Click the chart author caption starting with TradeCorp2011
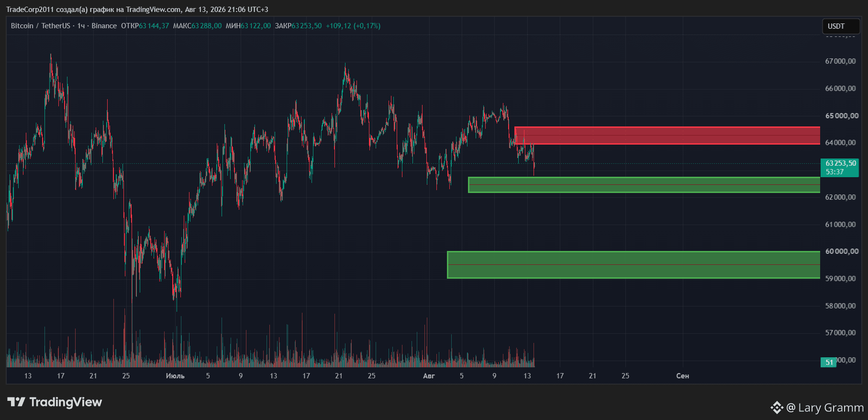The height and width of the screenshot is (420, 868). (137, 10)
